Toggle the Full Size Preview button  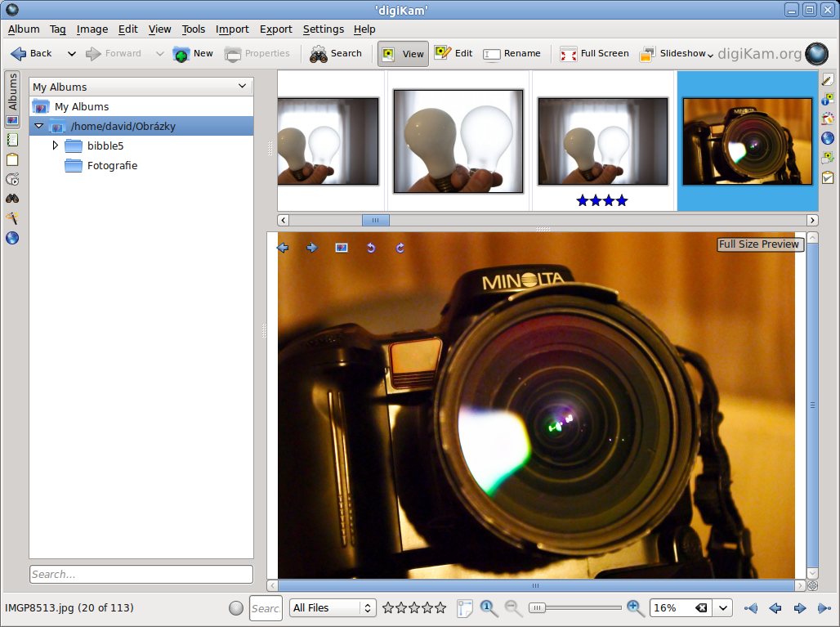[x=760, y=244]
